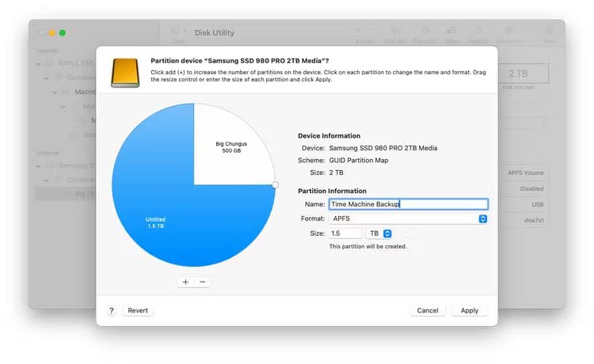Click 'This partition will be created.' note
Screen dimensions: 594x364
pyautogui.click(x=367, y=246)
